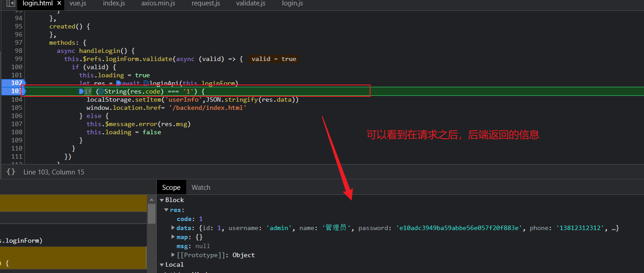Expand the [[Prototype]] entry
644x273 pixels.
point(173,255)
